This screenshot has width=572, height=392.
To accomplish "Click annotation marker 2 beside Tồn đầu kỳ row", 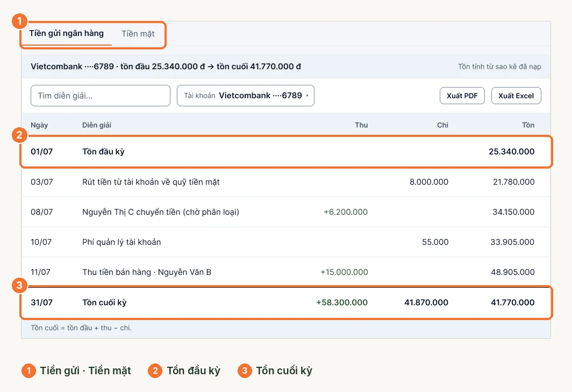I will [x=19, y=135].
